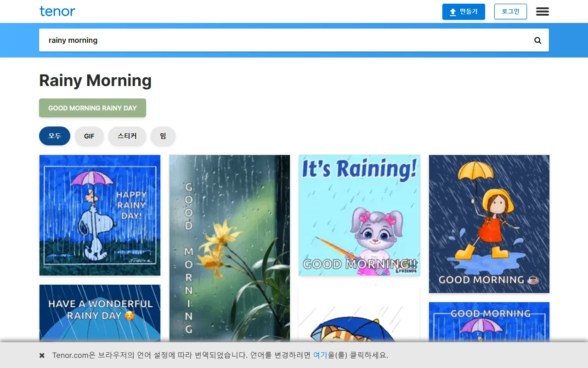Image resolution: width=588 pixels, height=368 pixels.
Task: Open the 여기 language change link
Action: [x=320, y=355]
